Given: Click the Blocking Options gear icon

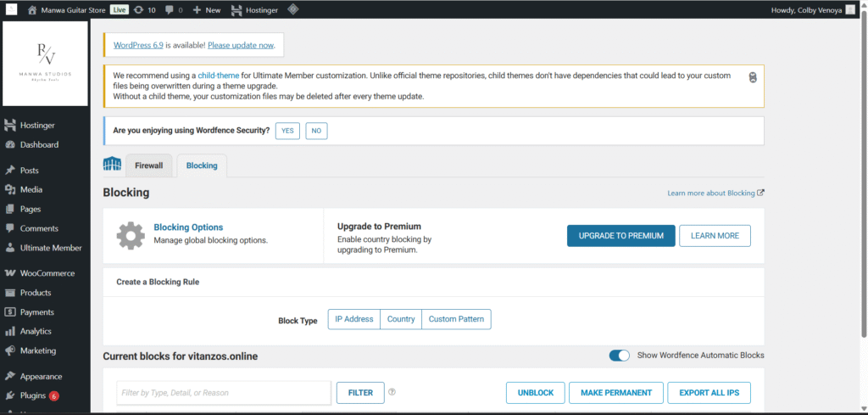Looking at the screenshot, I should (x=131, y=235).
